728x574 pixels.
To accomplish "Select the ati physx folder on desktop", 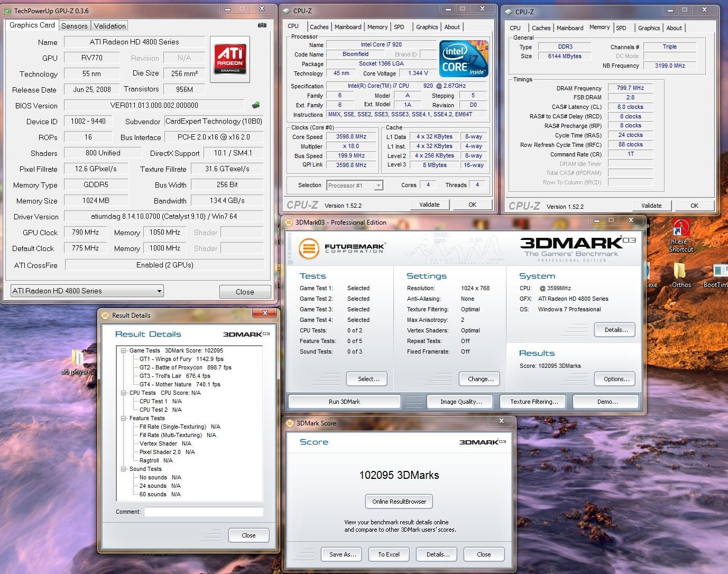I will (x=78, y=362).
